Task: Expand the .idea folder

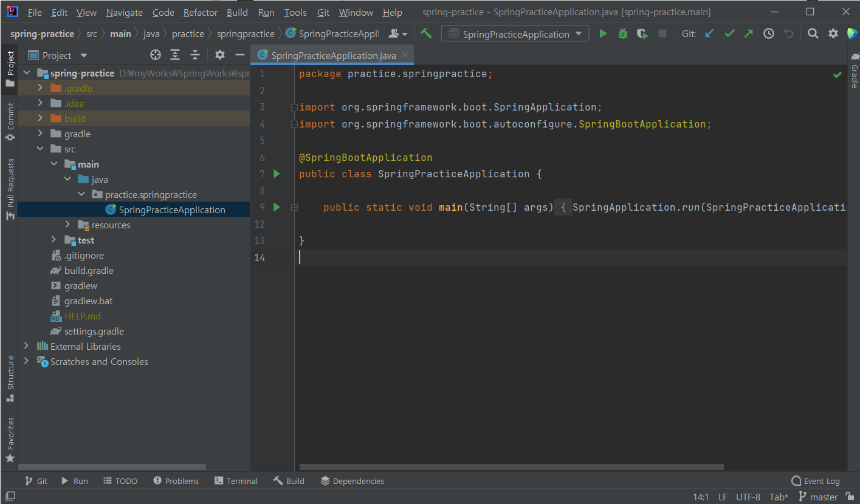Action: 40,103
